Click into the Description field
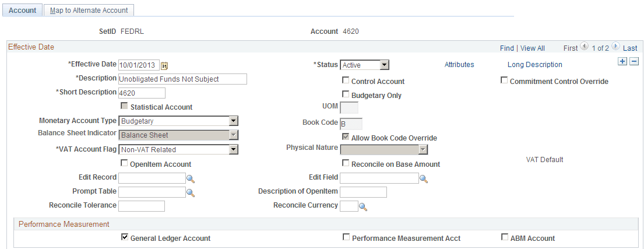Viewport: 644px width, 249px height. (182, 79)
